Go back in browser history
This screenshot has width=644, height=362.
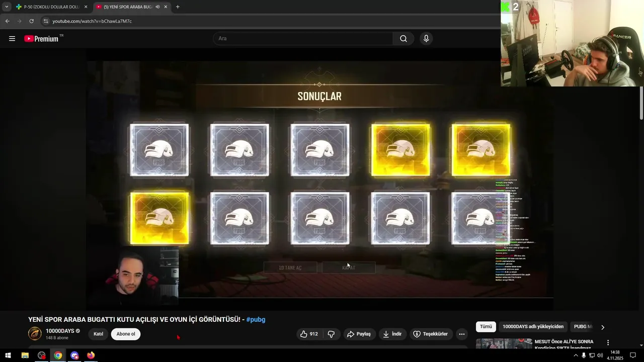click(x=7, y=21)
